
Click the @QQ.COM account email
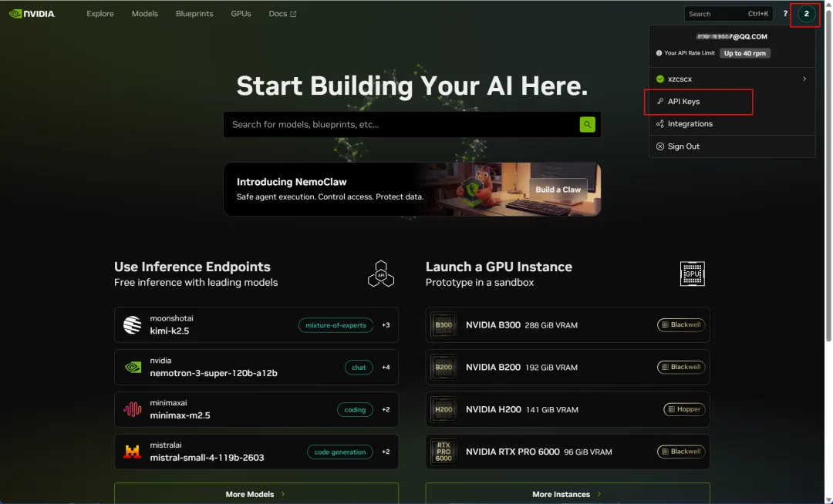pyautogui.click(x=731, y=37)
